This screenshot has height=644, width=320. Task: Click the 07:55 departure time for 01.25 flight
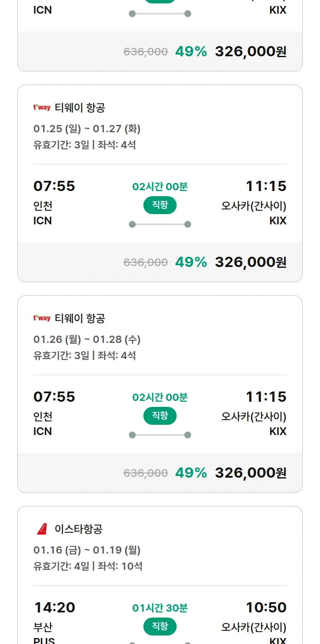[x=54, y=186]
